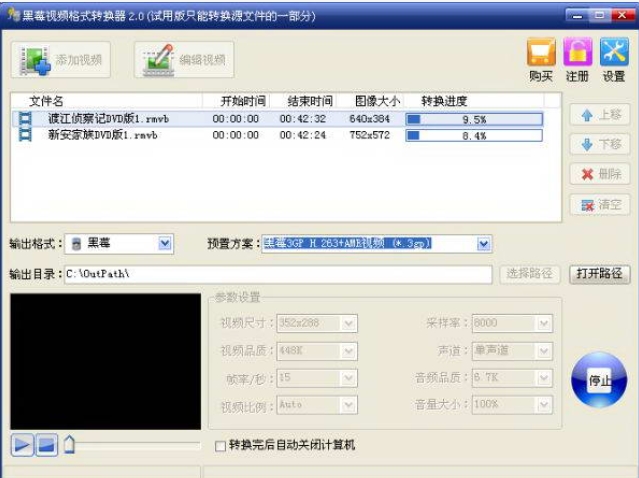The height and width of the screenshot is (478, 639).
Task: Click the 开始时间 column header
Action: [x=236, y=101]
